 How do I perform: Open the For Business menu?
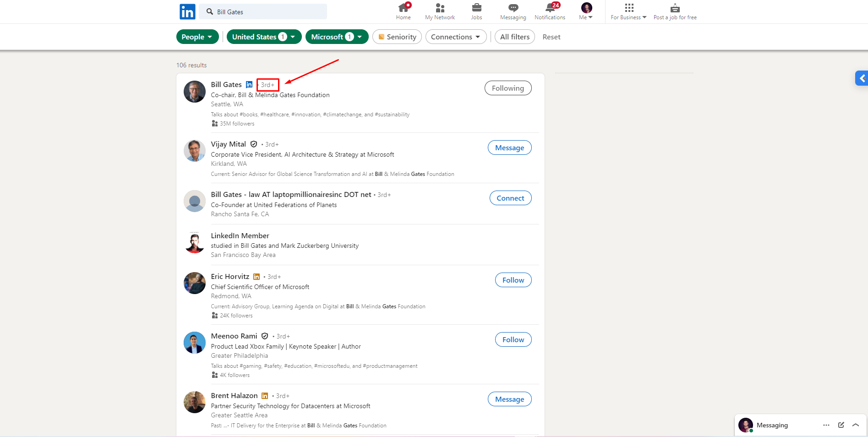coord(628,11)
